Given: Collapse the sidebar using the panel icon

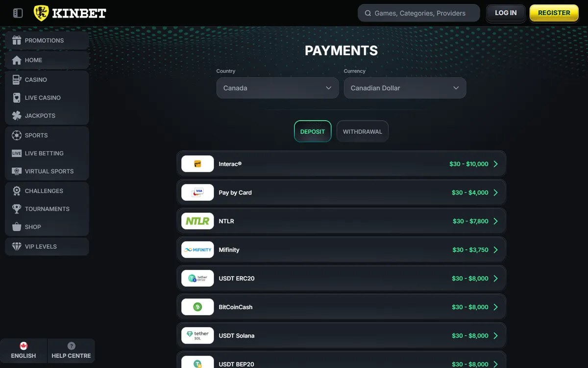Looking at the screenshot, I should pyautogui.click(x=18, y=13).
